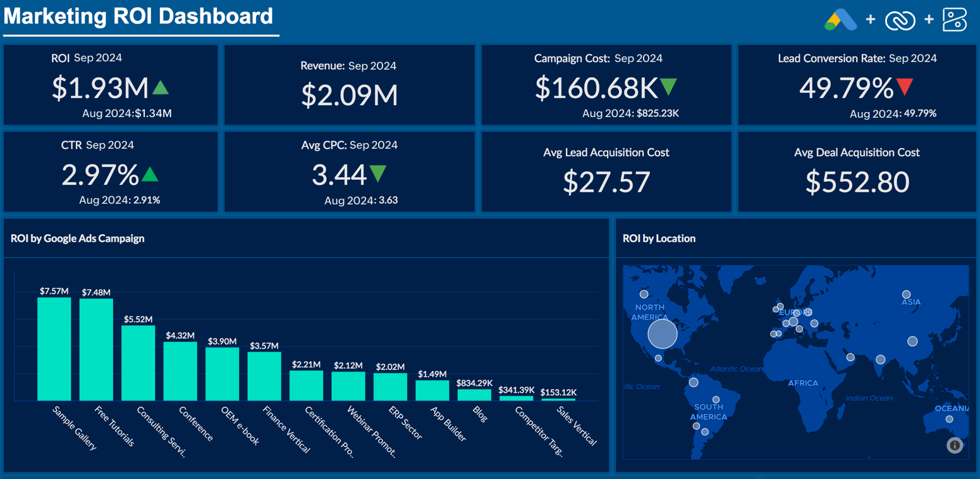This screenshot has width=980, height=479.
Task: Click the Avg Deal Acquisition Cost value $552.80
Action: [857, 182]
